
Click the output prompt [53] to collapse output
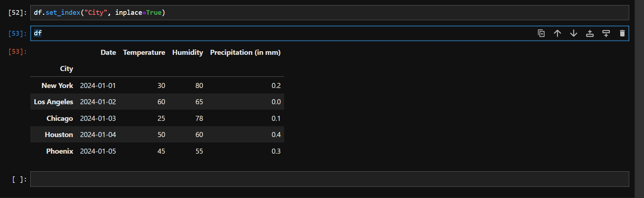[x=17, y=52]
